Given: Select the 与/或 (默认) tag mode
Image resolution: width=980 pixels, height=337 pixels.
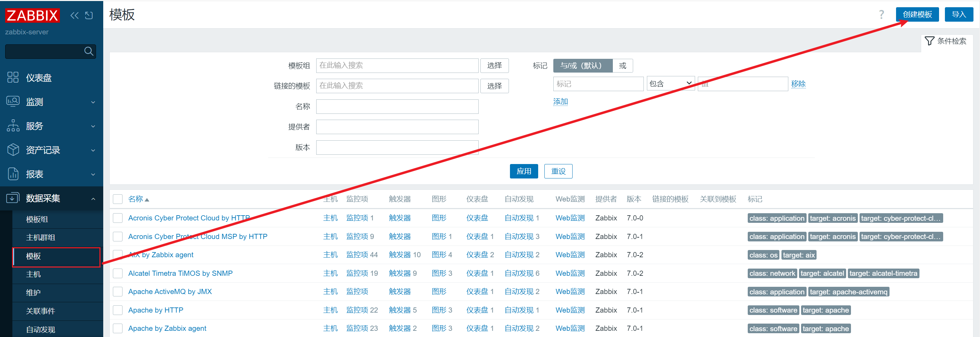Looking at the screenshot, I should point(583,65).
